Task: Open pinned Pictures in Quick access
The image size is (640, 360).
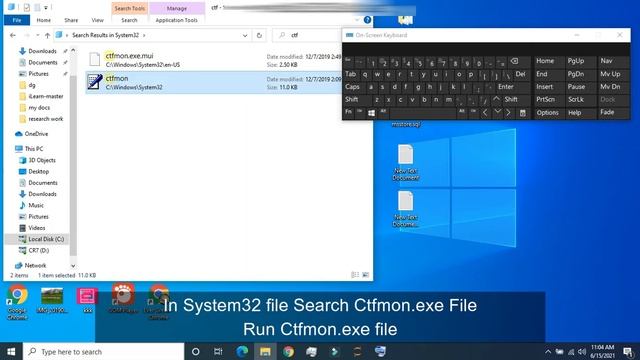Action: (38, 74)
